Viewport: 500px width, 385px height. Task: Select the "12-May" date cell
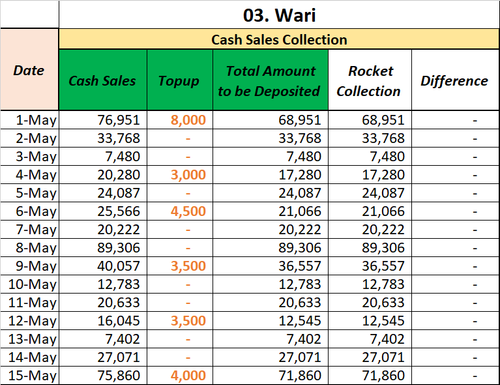pos(29,321)
